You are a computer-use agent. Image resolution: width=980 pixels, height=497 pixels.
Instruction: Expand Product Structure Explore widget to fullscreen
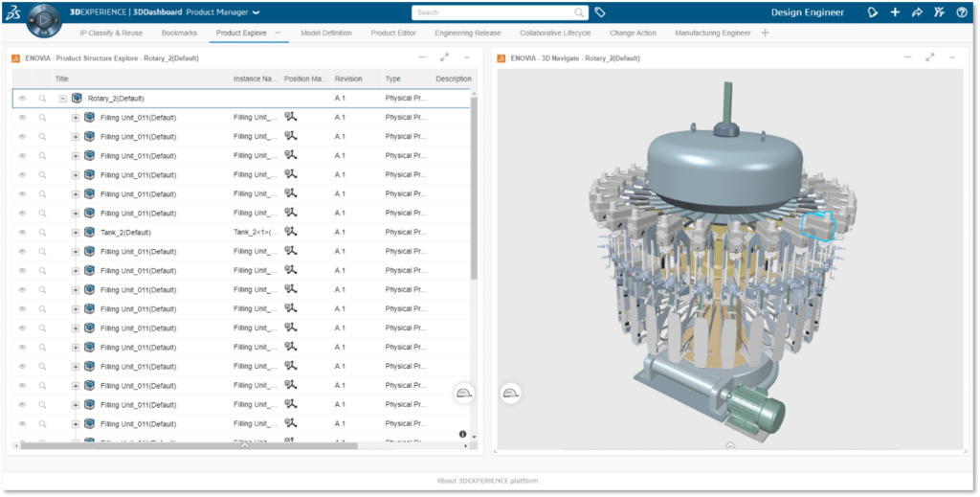(x=444, y=57)
